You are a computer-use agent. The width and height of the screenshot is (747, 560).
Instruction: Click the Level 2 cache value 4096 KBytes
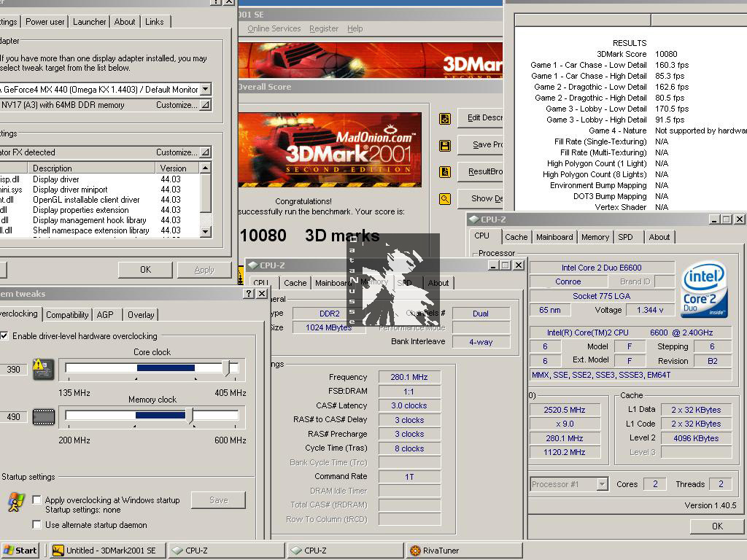[696, 438]
